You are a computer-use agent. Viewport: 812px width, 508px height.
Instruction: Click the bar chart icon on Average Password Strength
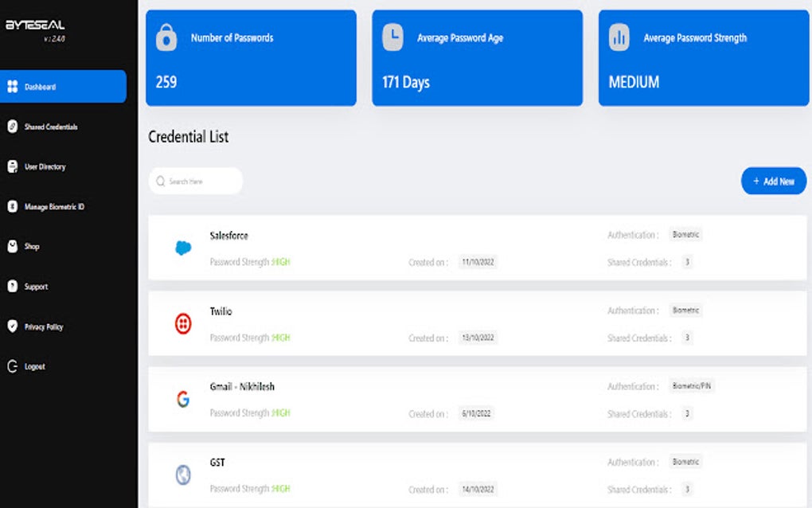click(619, 37)
